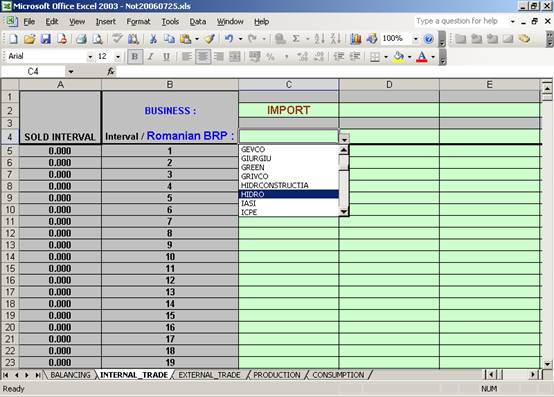
Task: Toggle italic formatting
Action: (x=151, y=57)
